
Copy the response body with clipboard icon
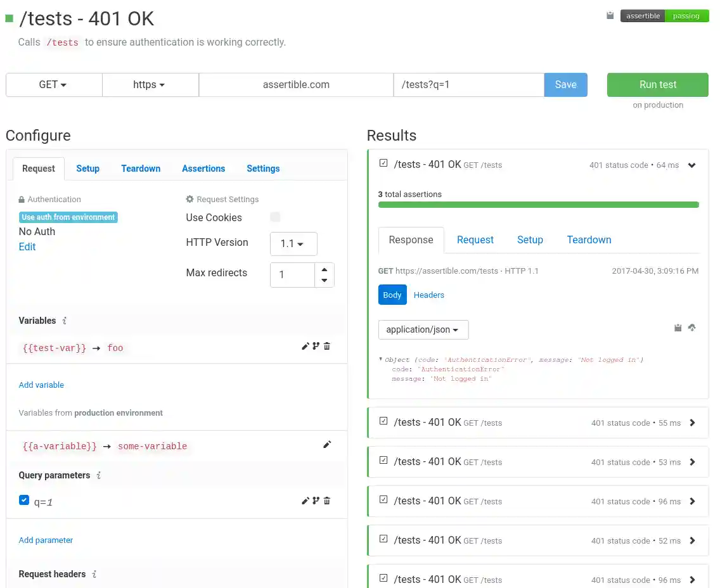(678, 328)
